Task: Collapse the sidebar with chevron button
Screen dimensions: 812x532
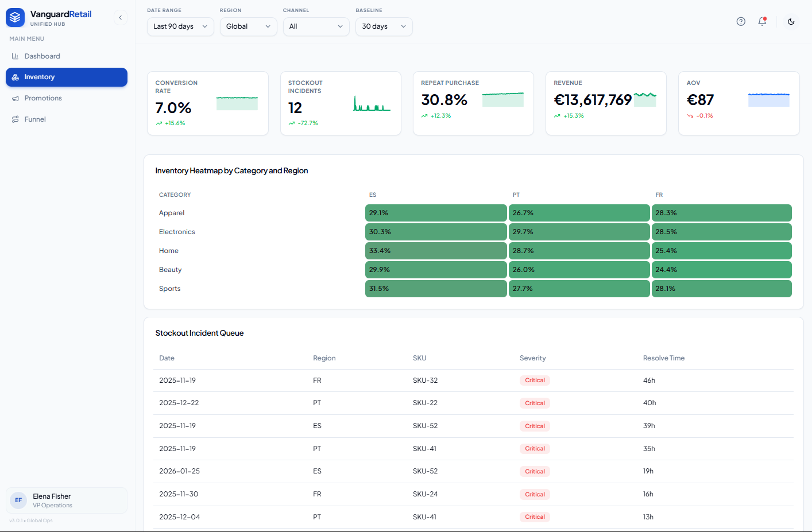Action: 121,18
